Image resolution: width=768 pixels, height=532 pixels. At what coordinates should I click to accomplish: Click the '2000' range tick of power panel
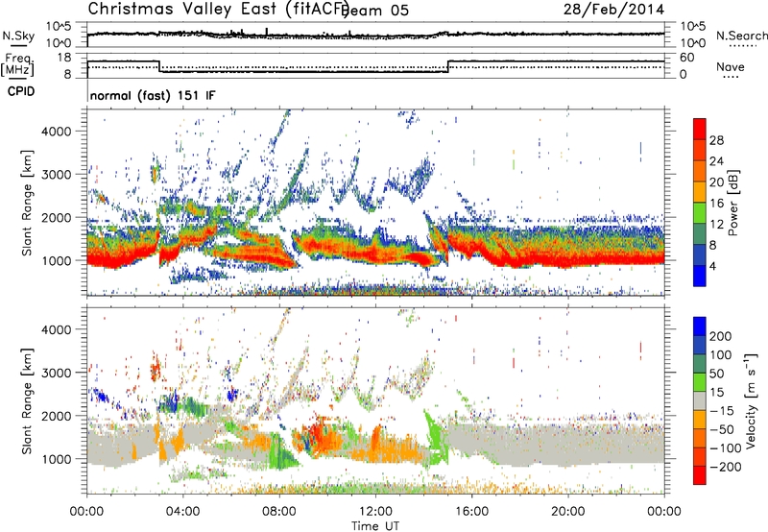(57, 217)
